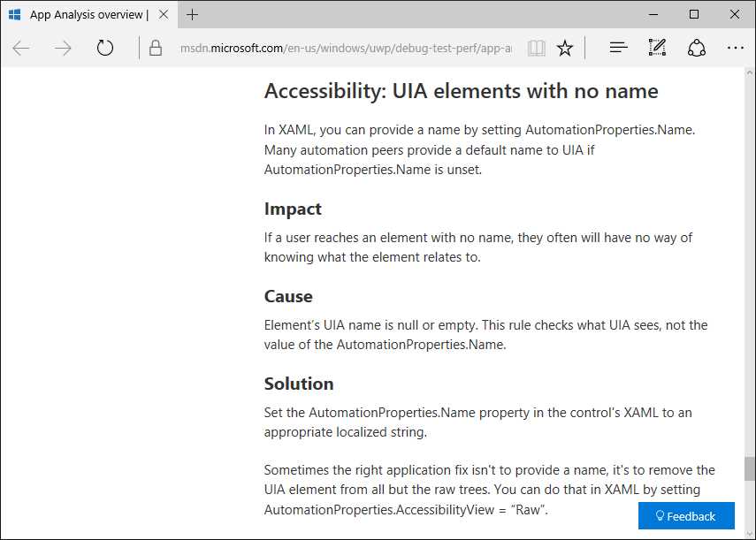The image size is (756, 540).
Task: Minimize the browser window
Action: coord(653,14)
